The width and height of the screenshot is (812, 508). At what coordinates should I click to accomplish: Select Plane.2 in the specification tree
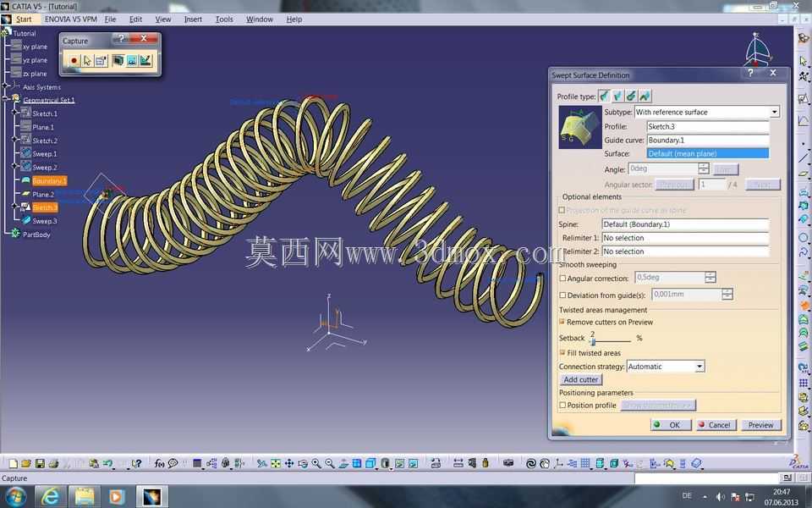43,195
